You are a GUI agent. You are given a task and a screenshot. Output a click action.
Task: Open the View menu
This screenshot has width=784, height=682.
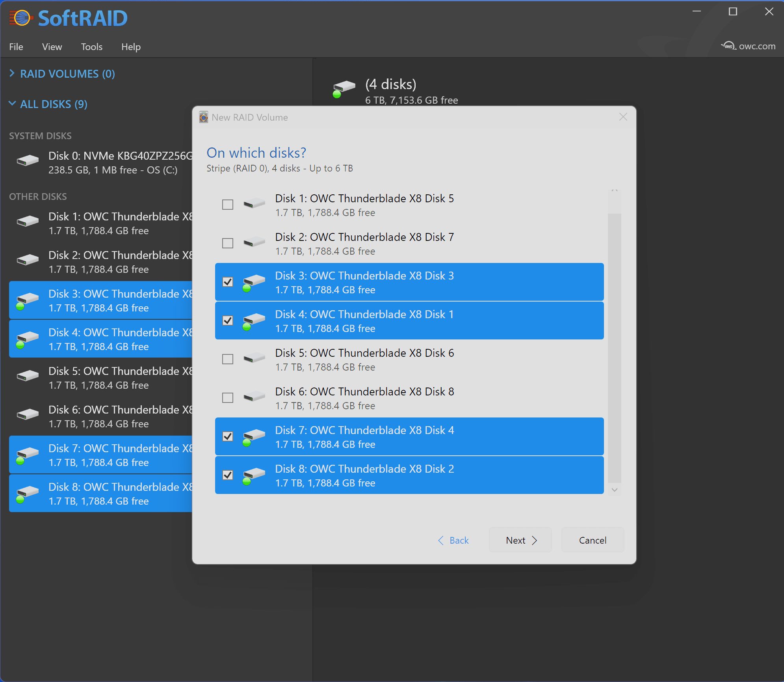[52, 47]
